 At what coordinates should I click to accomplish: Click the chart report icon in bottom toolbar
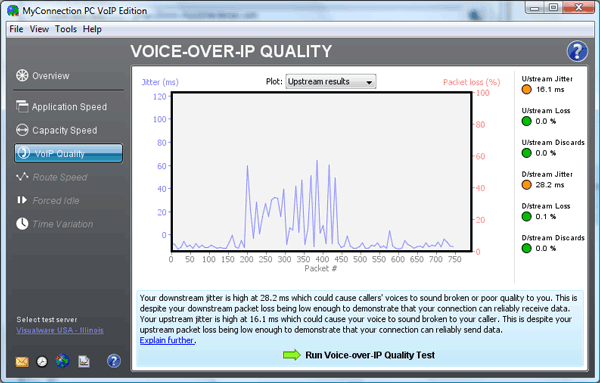point(84,361)
